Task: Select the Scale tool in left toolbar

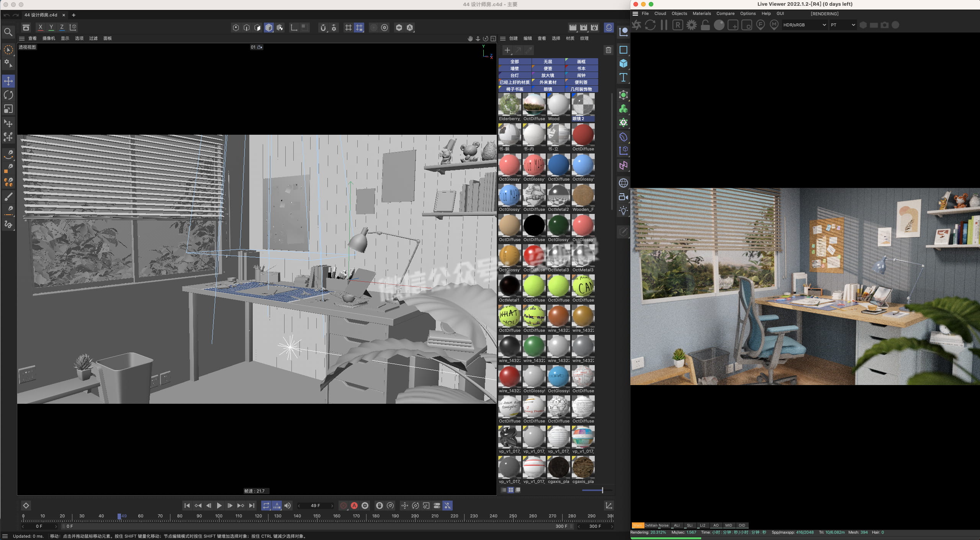Action: tap(8, 109)
